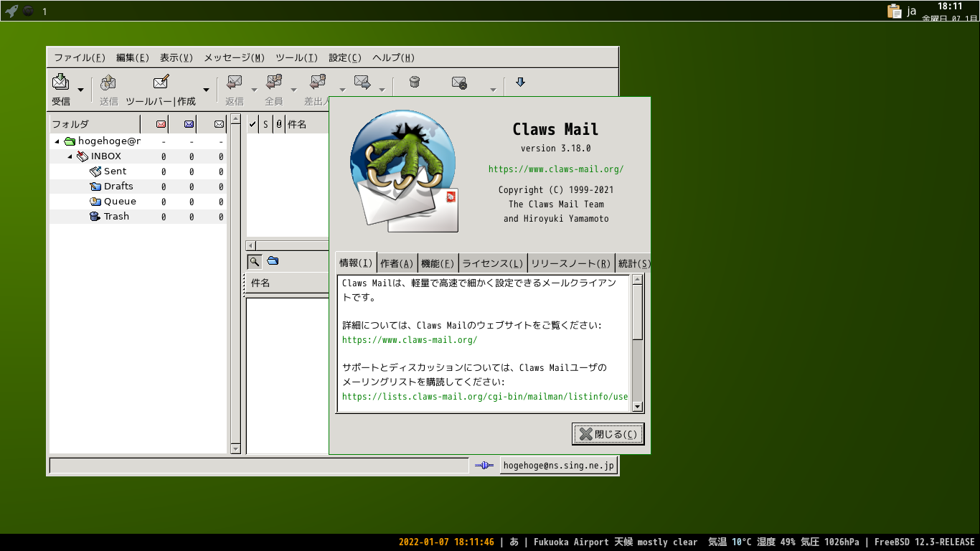Open the dropdown arrow next to forward icon
The width and height of the screenshot is (980, 551).
pyautogui.click(x=382, y=90)
